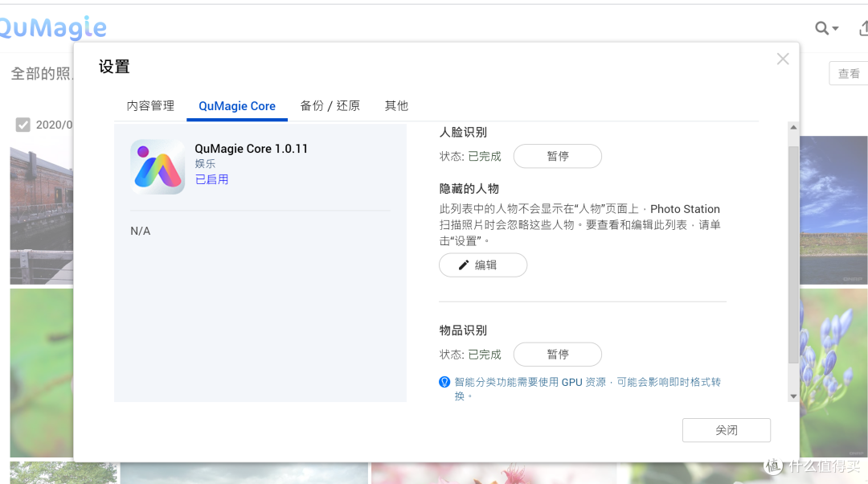Click the QuMagie Core 1.0.11 title text
The height and width of the screenshot is (484, 868).
pos(252,149)
